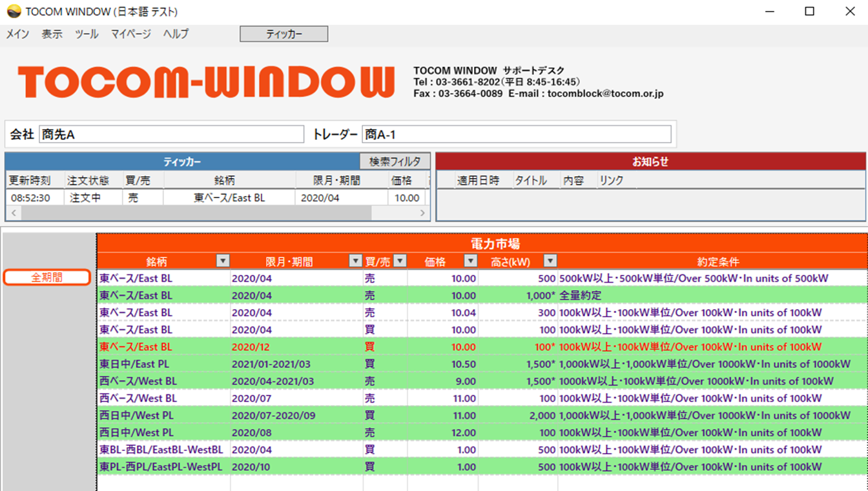
Task: Open the メイン menu
Action: 17,34
